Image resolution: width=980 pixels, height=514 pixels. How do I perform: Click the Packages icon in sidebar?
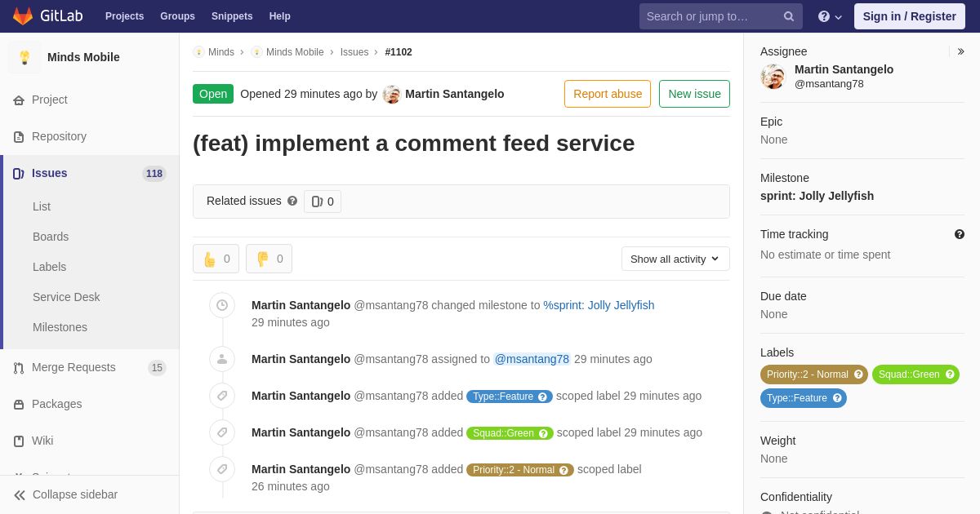point(19,405)
